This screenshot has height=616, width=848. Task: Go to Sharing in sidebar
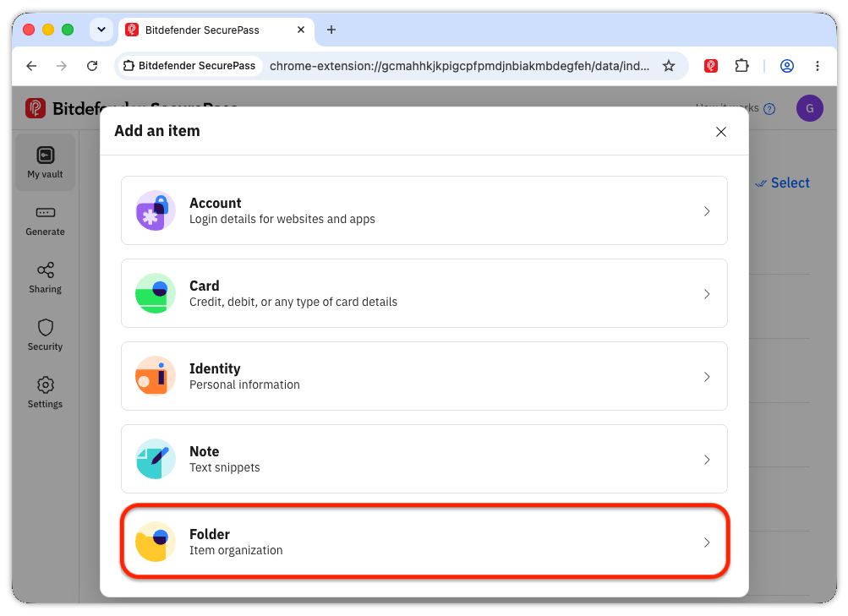[45, 278]
